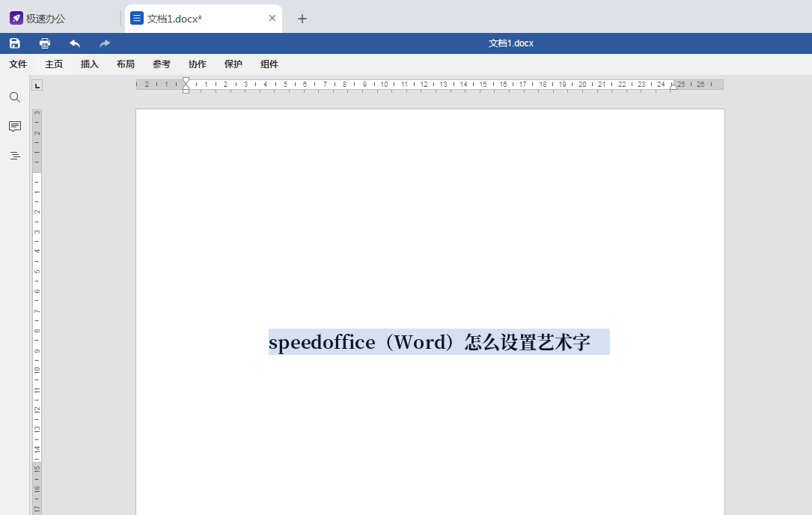This screenshot has height=515, width=812.
Task: Click the 文档1.docx title in blue bar
Action: [x=510, y=43]
